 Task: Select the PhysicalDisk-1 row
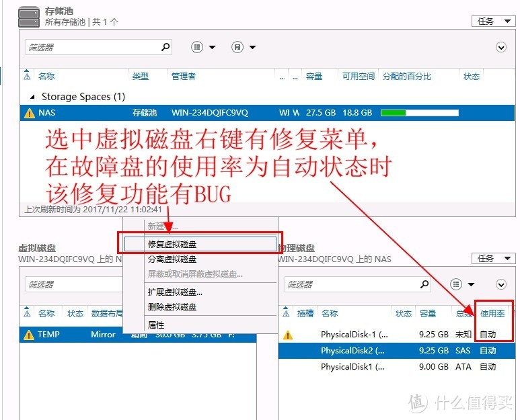(x=396, y=335)
